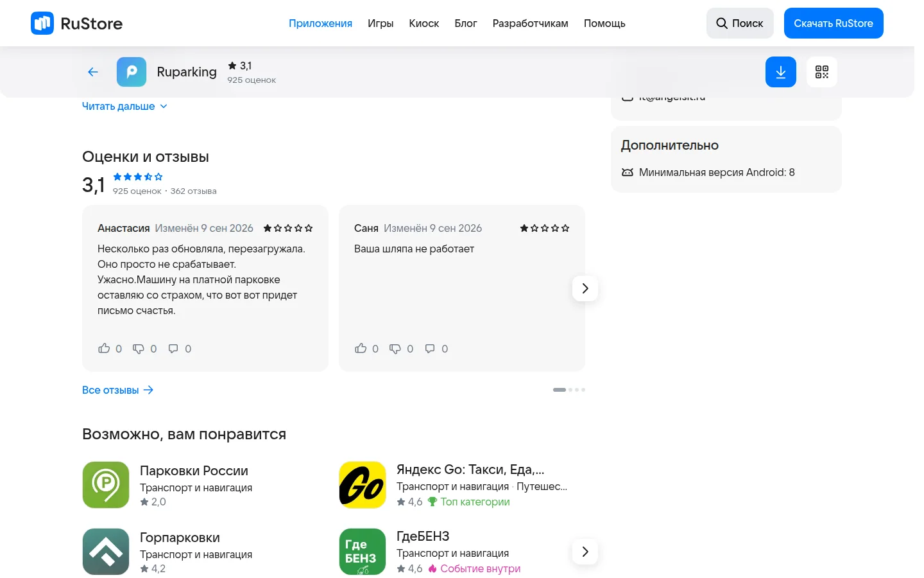
Task: Click the Ruparking title in header
Action: click(x=187, y=72)
